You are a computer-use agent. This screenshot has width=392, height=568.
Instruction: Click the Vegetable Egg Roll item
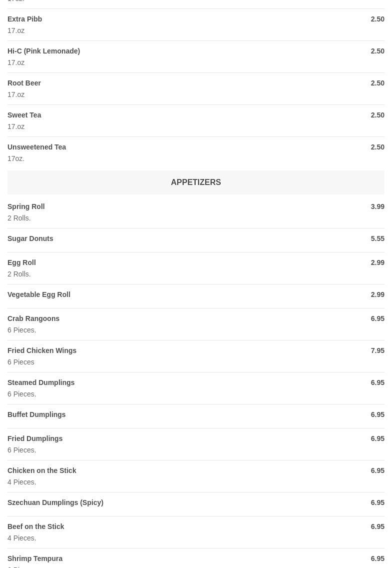pyautogui.click(x=39, y=294)
